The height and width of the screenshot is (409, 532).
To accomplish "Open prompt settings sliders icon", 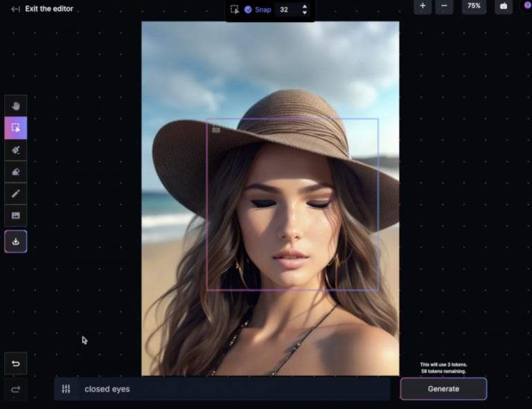I will click(66, 389).
